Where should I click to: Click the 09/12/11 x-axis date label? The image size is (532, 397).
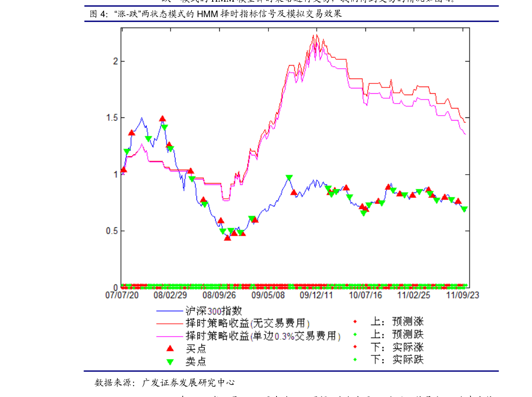[316, 295]
